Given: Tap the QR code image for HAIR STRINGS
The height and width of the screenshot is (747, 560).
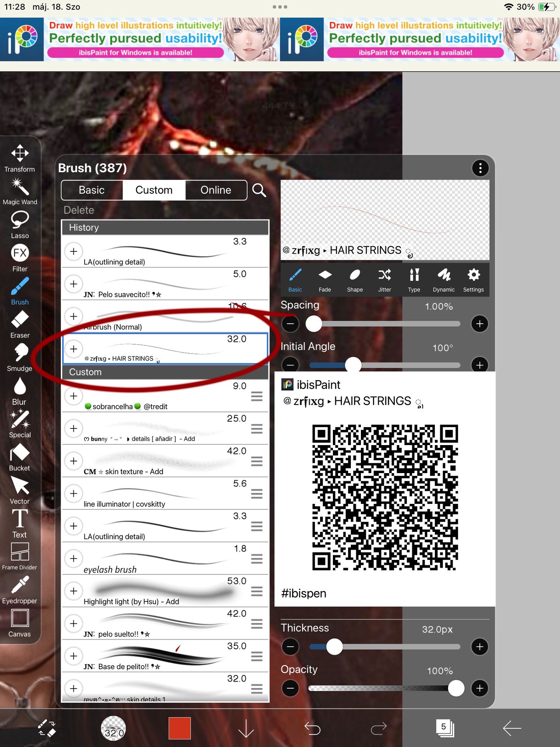Looking at the screenshot, I should (x=385, y=498).
